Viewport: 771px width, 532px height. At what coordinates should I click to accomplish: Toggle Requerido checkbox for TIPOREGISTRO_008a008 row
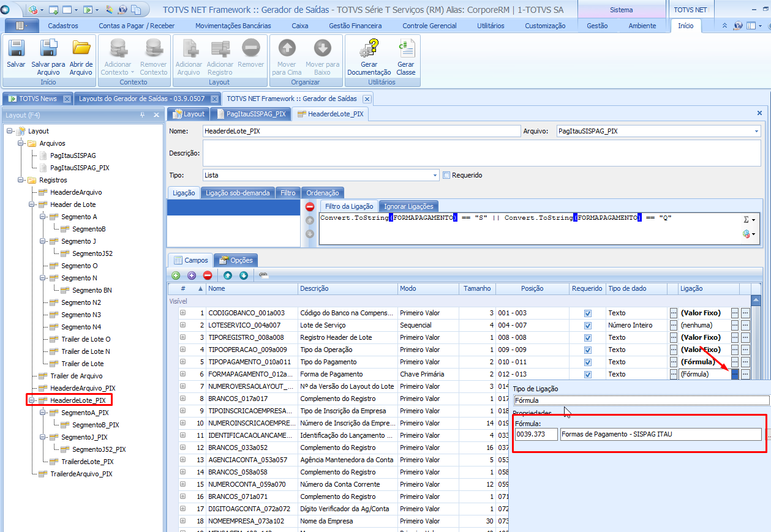[x=588, y=337]
